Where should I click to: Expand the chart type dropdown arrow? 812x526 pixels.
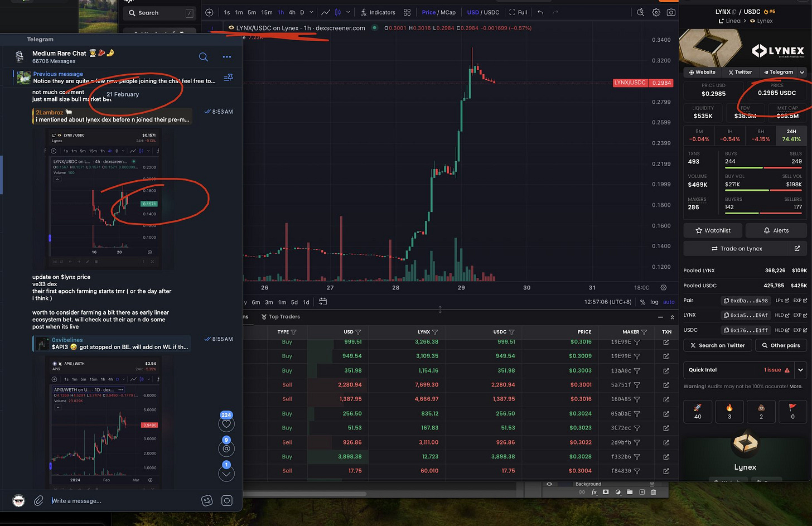tap(349, 12)
